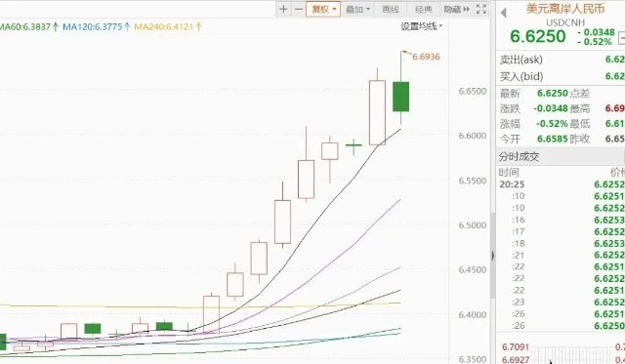Click the 6.7091 value in the mini chart
The height and width of the screenshot is (364, 625).
(515, 346)
